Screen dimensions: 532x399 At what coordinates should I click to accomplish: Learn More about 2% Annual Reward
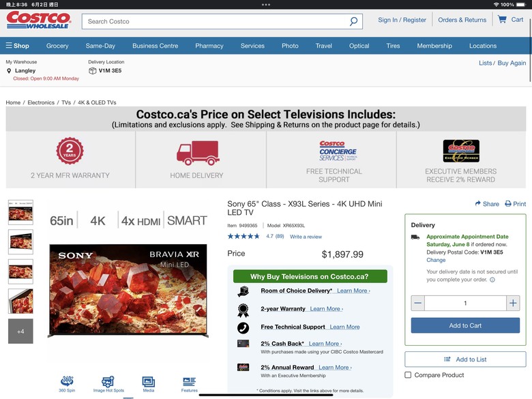(x=335, y=367)
